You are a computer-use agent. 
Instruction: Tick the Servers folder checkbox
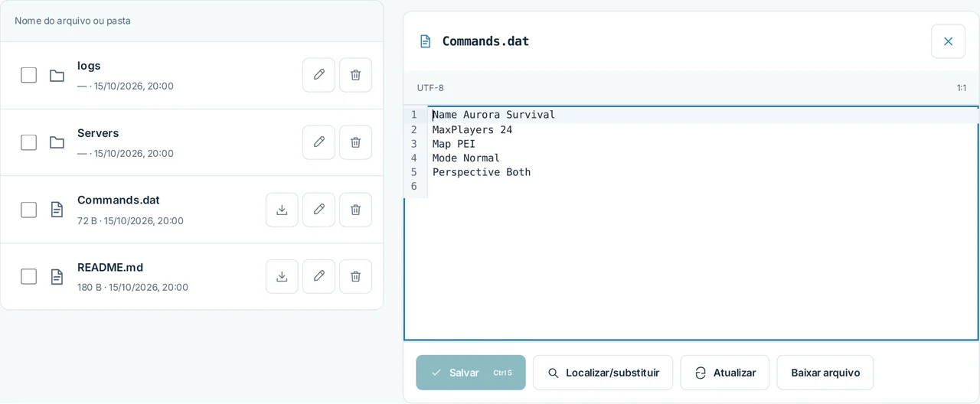28,142
